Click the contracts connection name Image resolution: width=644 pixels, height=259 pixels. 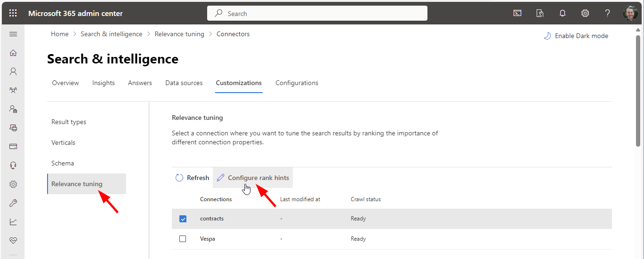[212, 219]
